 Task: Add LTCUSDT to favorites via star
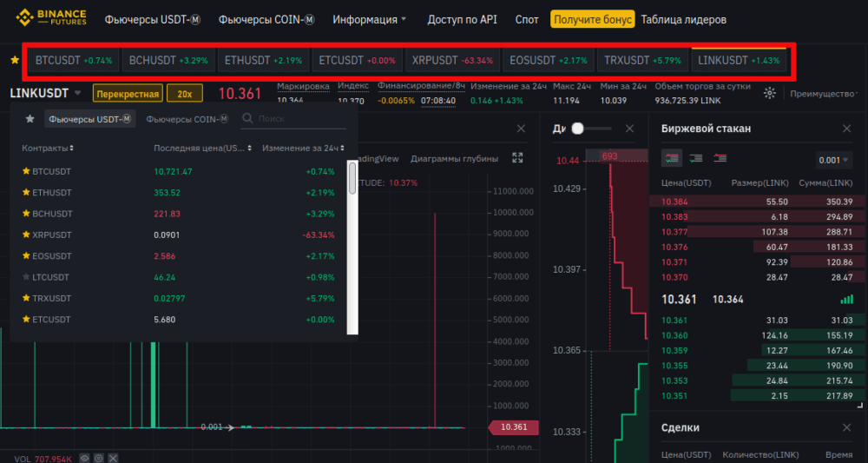tap(26, 277)
